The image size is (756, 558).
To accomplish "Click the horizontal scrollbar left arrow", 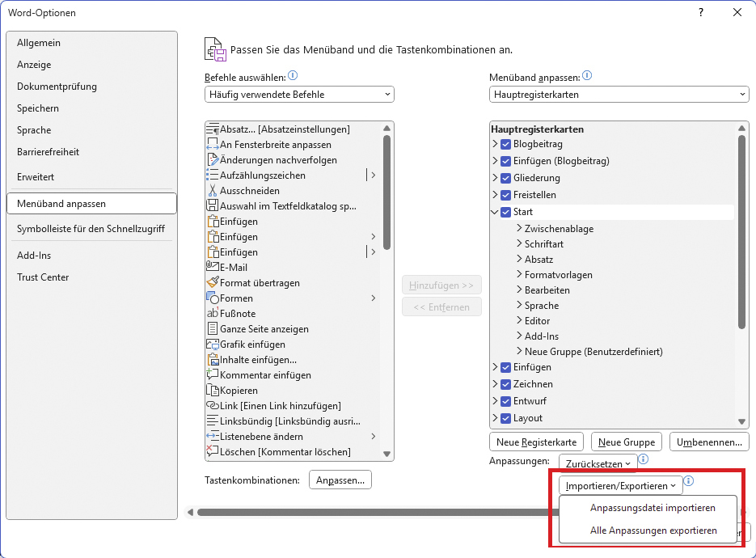I will [x=191, y=512].
